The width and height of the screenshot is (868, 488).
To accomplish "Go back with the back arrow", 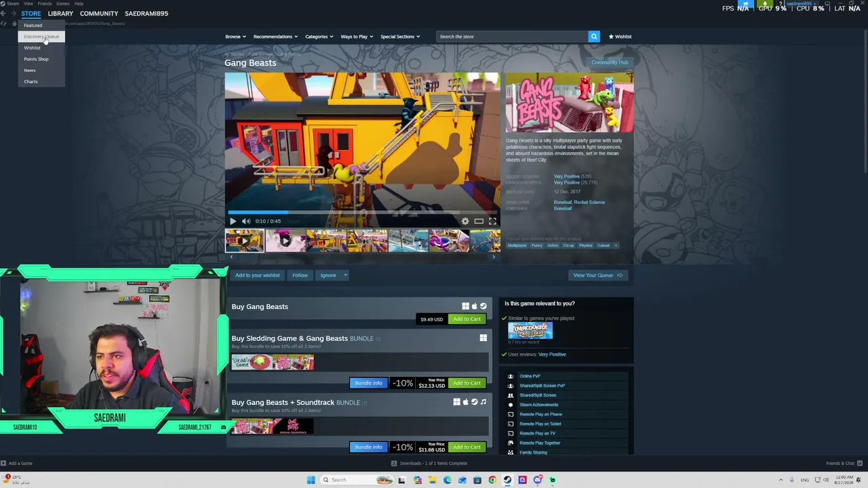I will pyautogui.click(x=4, y=14).
